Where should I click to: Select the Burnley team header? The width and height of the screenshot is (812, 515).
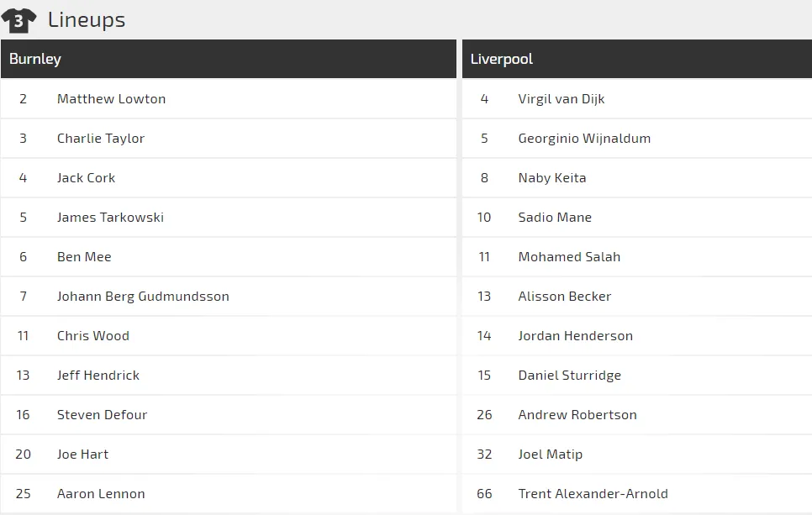pos(35,59)
